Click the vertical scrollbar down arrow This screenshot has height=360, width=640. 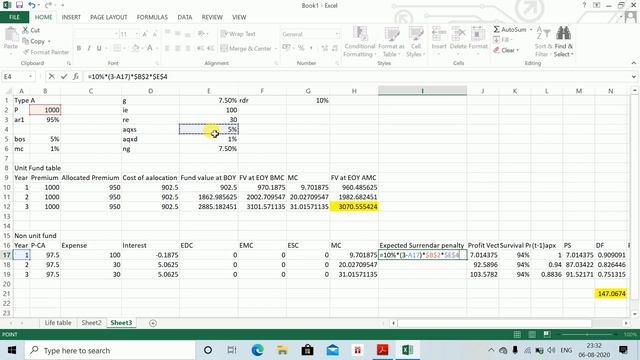tap(634, 314)
